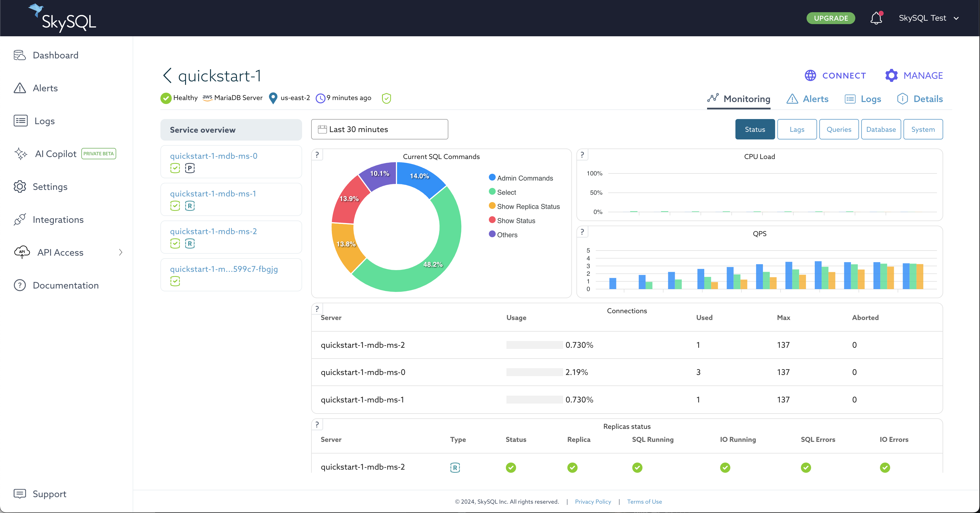Open the Privacy Policy link

point(593,502)
